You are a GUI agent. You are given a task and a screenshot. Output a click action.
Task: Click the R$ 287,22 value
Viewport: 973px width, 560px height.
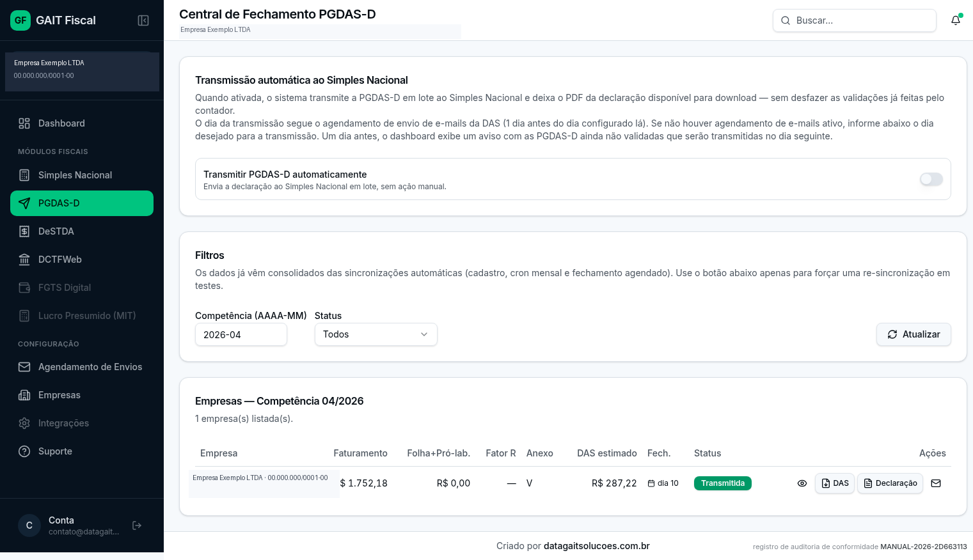[614, 483]
